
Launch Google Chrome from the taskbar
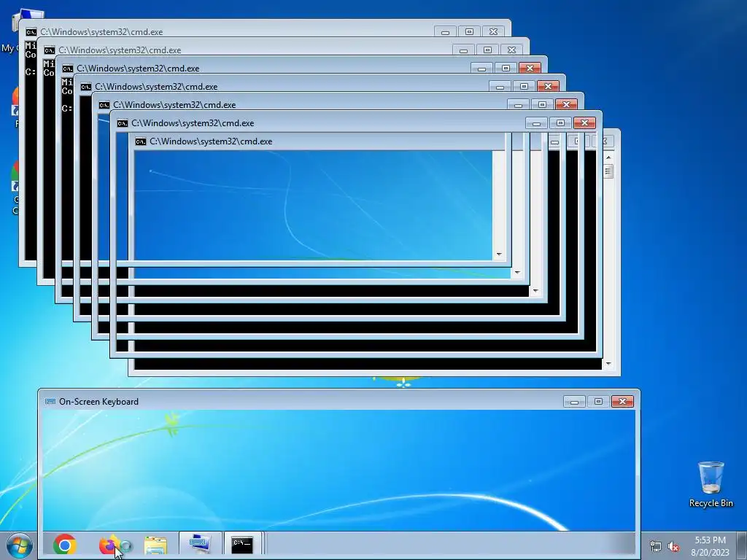coord(65,545)
